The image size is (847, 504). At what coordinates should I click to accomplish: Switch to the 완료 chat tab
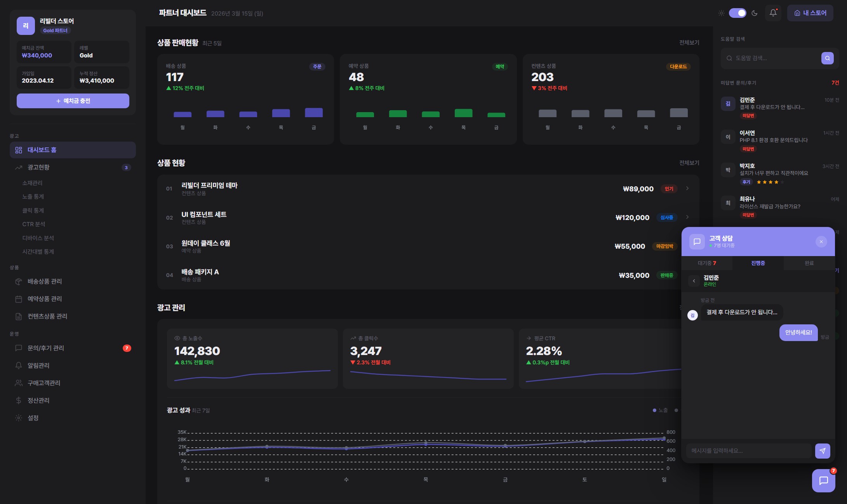point(809,263)
